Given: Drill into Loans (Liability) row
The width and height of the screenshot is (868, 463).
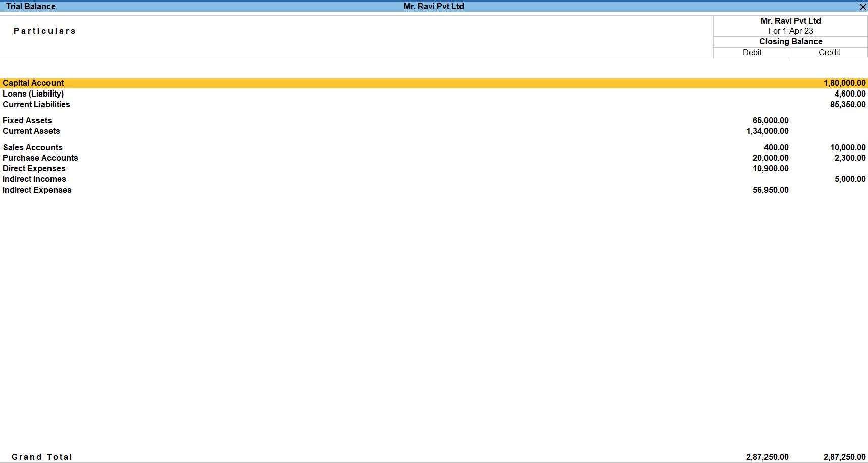Looking at the screenshot, I should coord(33,94).
